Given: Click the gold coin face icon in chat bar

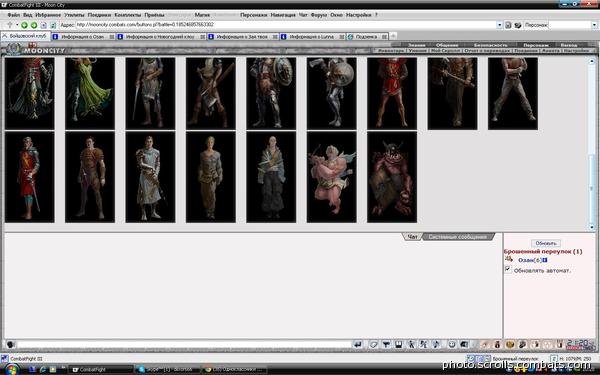Looking at the screenshot, I should 510,344.
